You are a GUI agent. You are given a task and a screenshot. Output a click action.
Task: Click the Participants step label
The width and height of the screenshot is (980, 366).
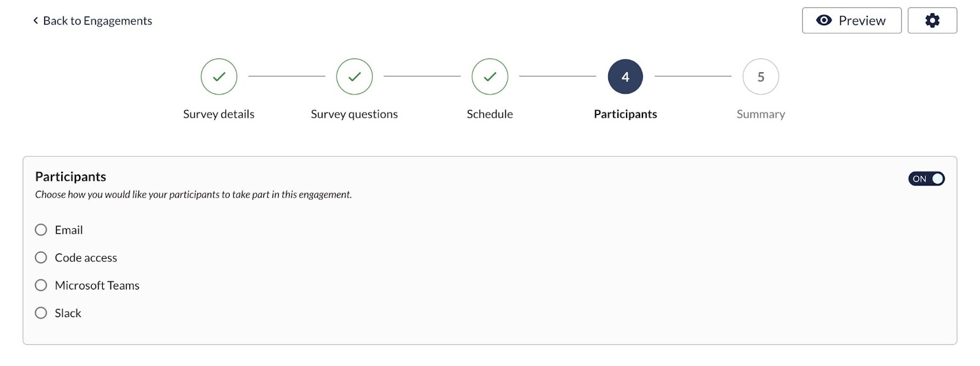[x=625, y=114]
